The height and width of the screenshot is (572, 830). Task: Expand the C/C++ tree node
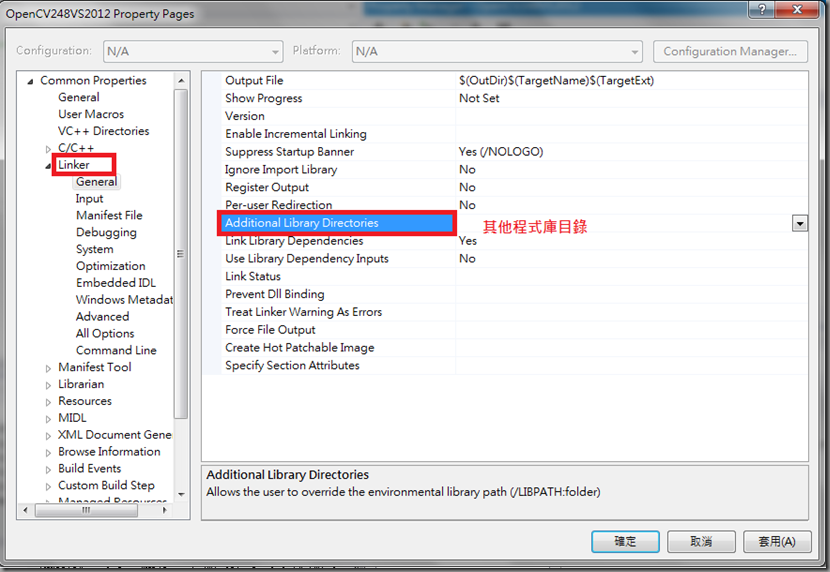48,149
